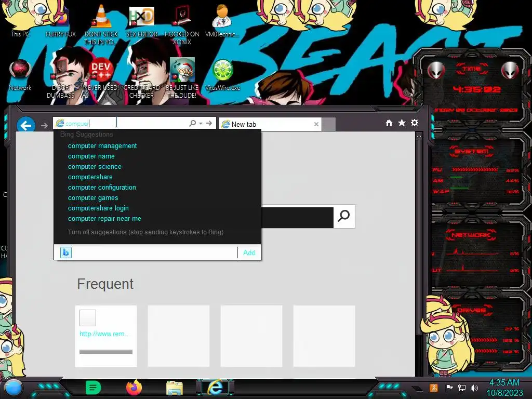532x399 pixels.
Task: Select suggestion computer configuration
Action: coord(102,188)
